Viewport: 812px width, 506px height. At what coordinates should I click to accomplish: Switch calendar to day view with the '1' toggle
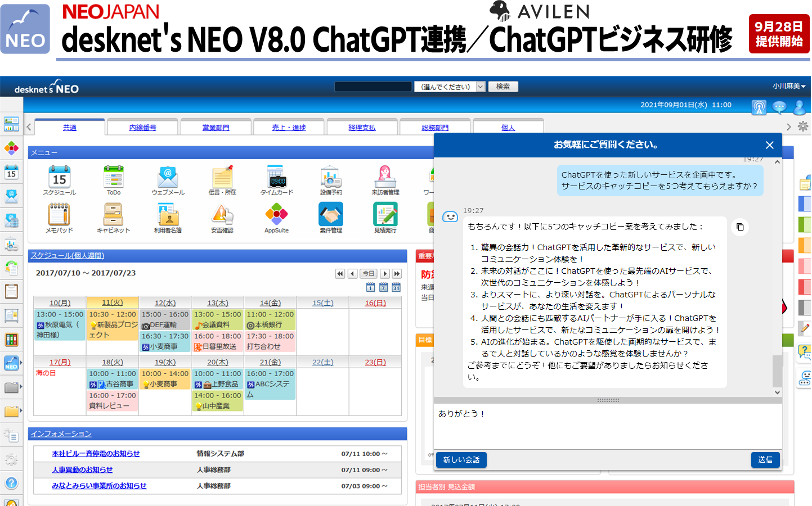click(370, 287)
